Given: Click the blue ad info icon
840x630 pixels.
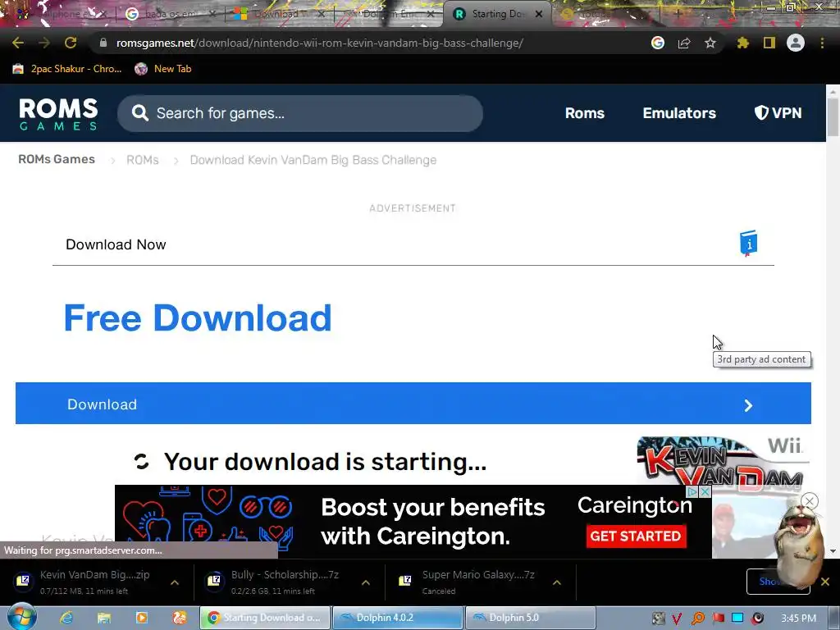Looking at the screenshot, I should (748, 243).
